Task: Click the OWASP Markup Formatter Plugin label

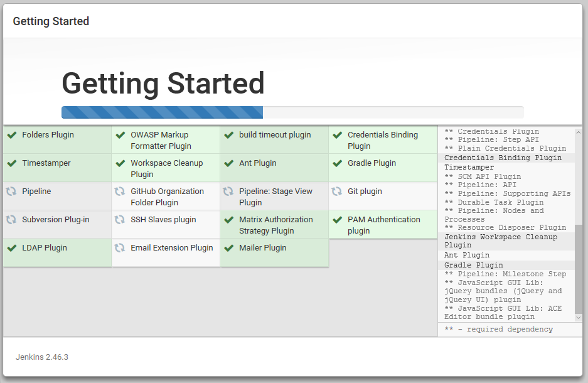Action: click(161, 140)
